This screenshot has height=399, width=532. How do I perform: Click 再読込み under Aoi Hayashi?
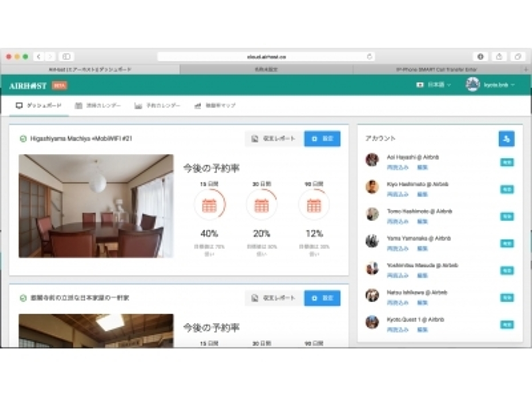398,168
